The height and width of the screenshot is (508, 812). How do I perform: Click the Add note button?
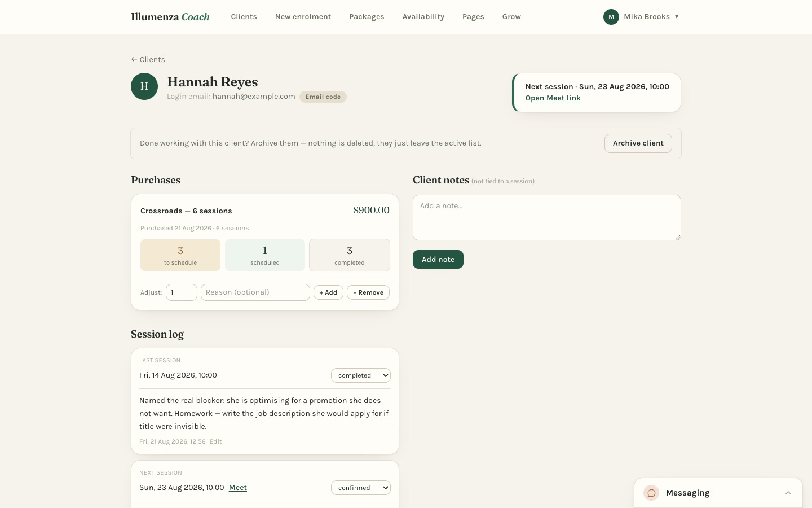coord(438,260)
